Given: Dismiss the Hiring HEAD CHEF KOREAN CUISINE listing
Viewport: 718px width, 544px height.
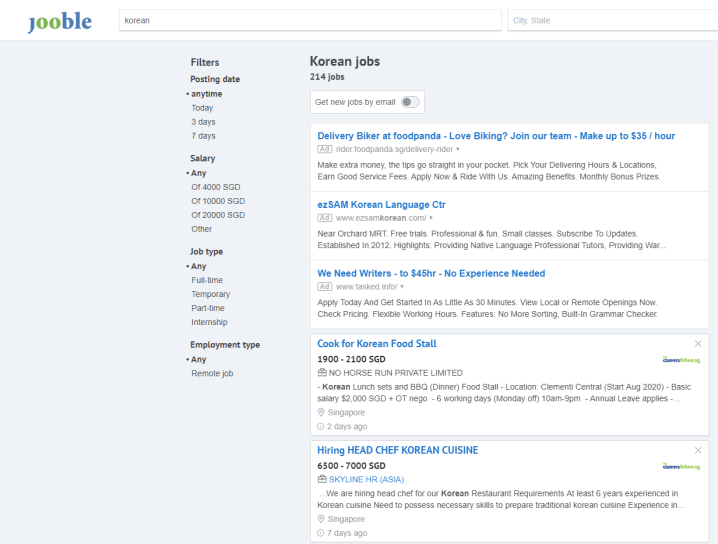Looking at the screenshot, I should tap(698, 450).
